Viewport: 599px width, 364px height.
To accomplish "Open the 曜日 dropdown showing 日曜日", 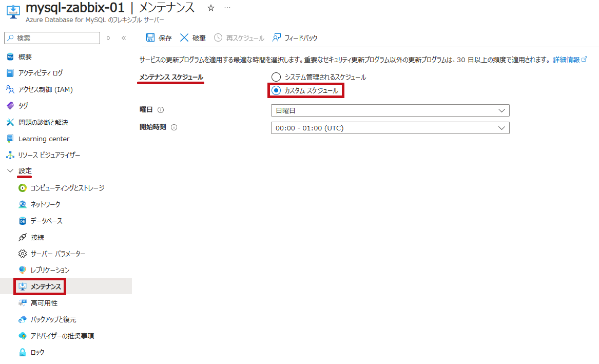I will 390,110.
